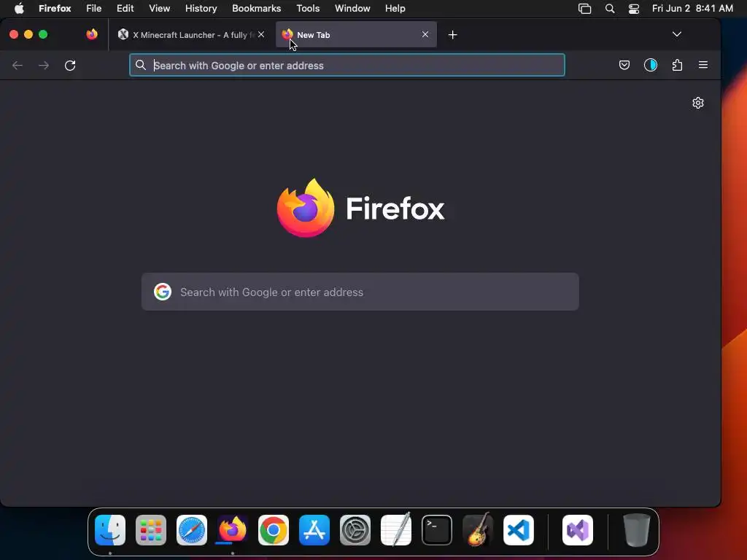Open the Extensions puzzle-piece menu
747x560 pixels.
tap(677, 65)
